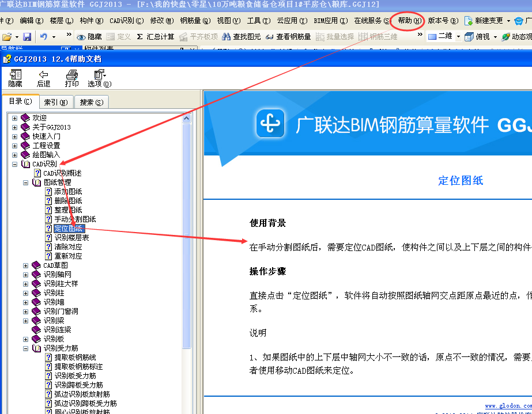532x414 pixels.
Task: Click the Print (打印) icon
Action: 71,74
